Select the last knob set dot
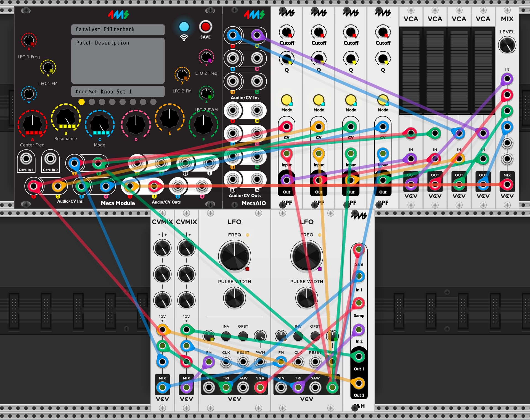 tap(153, 102)
